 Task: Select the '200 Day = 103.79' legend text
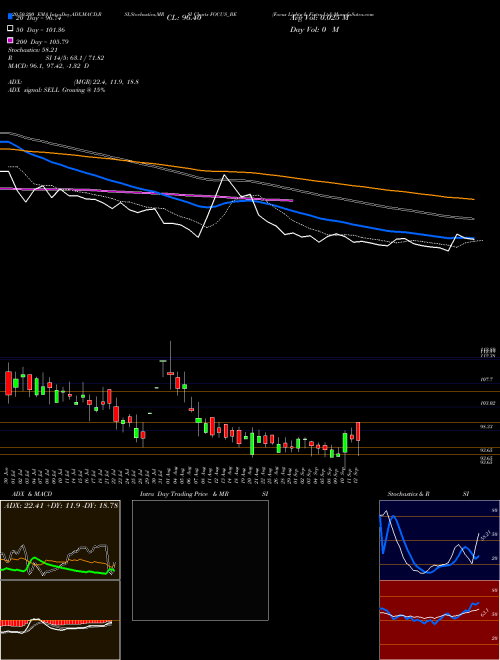click(x=42, y=42)
